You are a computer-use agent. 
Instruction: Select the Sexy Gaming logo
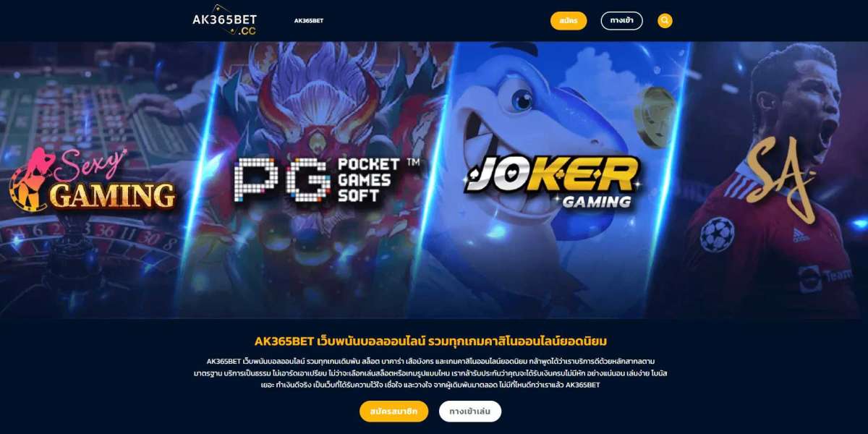[x=92, y=181]
